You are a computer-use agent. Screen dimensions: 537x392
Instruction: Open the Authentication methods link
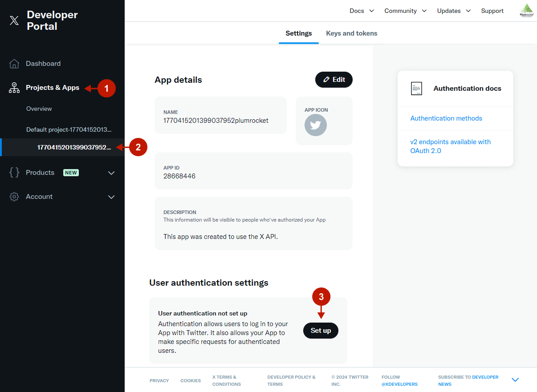[446, 118]
